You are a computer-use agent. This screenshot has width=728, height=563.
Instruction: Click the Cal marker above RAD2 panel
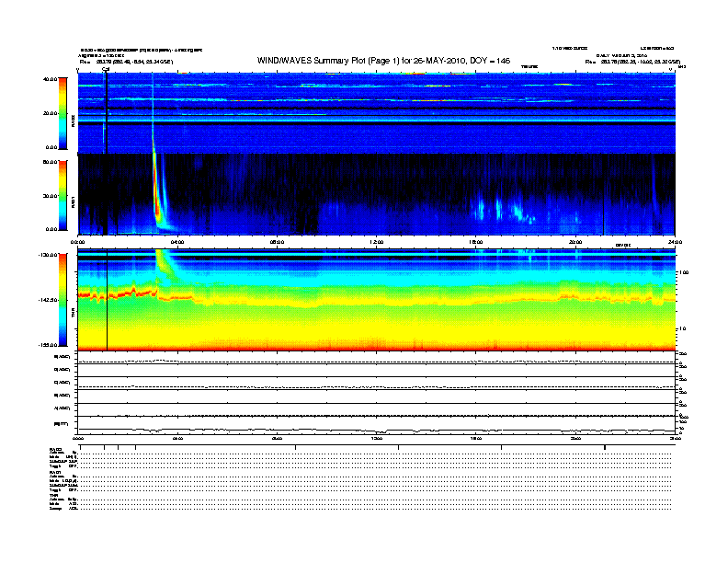106,70
